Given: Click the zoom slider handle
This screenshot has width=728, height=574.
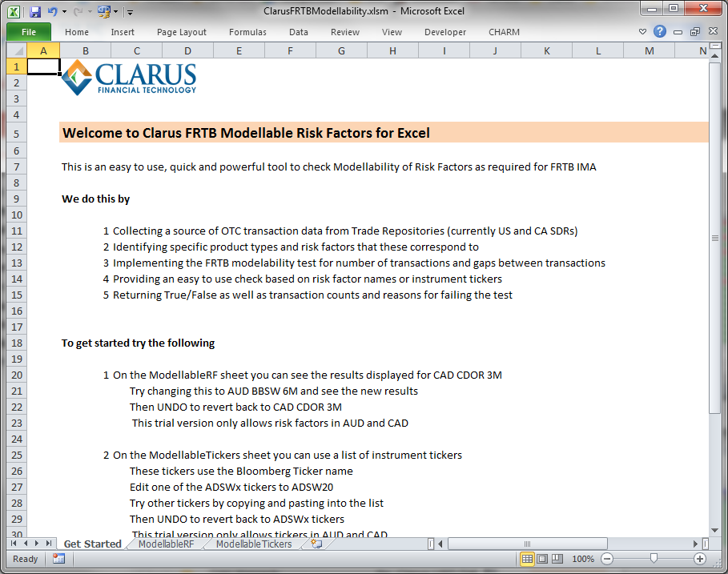Looking at the screenshot, I should coord(654,559).
